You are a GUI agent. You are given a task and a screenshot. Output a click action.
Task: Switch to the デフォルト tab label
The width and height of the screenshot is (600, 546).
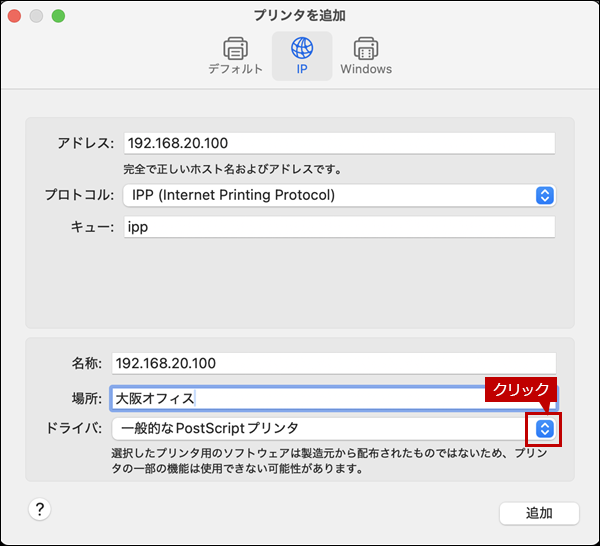tap(235, 70)
